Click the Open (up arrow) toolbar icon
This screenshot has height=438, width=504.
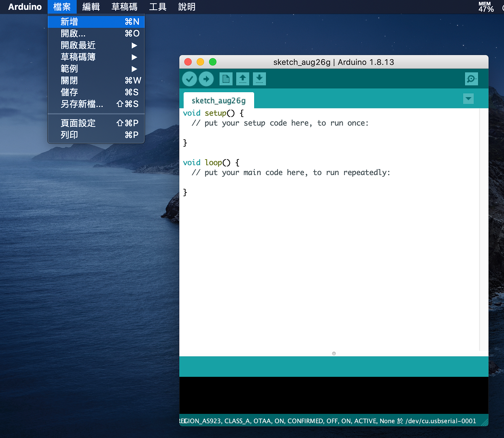pyautogui.click(x=242, y=79)
